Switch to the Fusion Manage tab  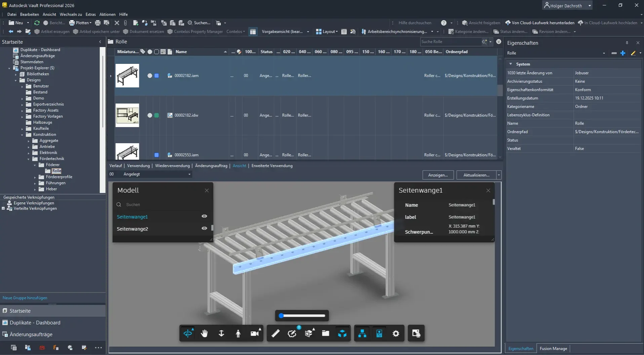pyautogui.click(x=553, y=349)
